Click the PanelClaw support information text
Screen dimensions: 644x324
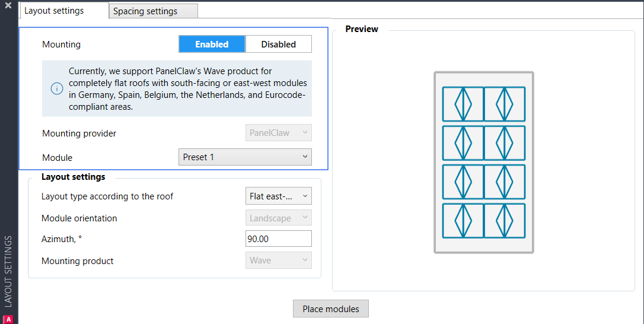[x=187, y=88]
